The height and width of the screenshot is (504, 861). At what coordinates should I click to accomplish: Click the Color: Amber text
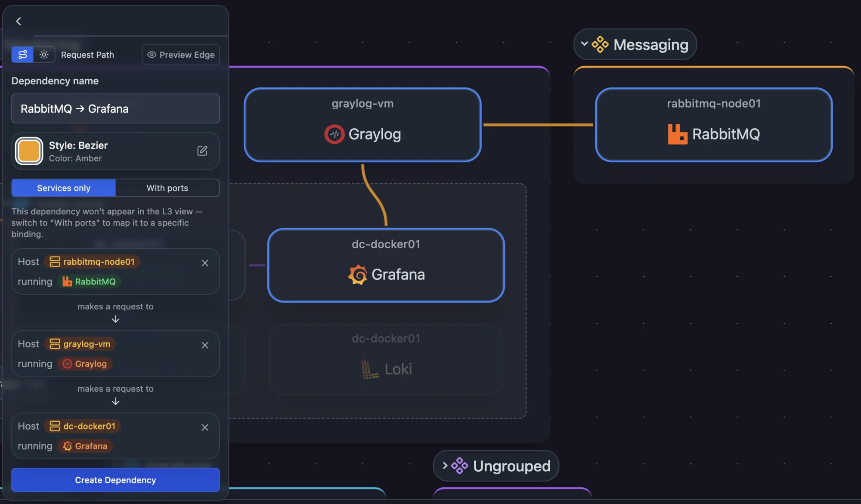(x=75, y=158)
